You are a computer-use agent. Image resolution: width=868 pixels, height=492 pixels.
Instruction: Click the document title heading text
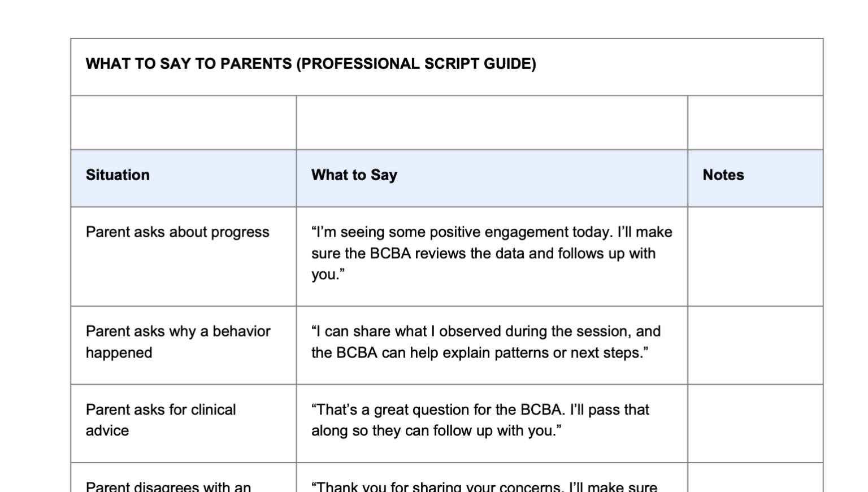click(x=311, y=64)
